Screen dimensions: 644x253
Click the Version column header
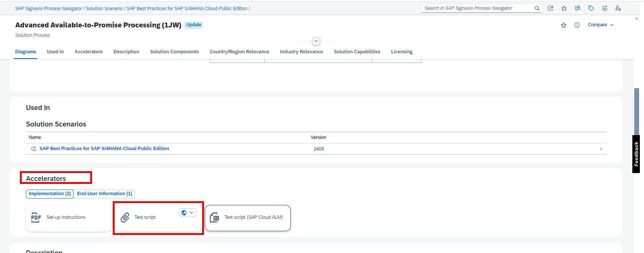tap(318, 137)
